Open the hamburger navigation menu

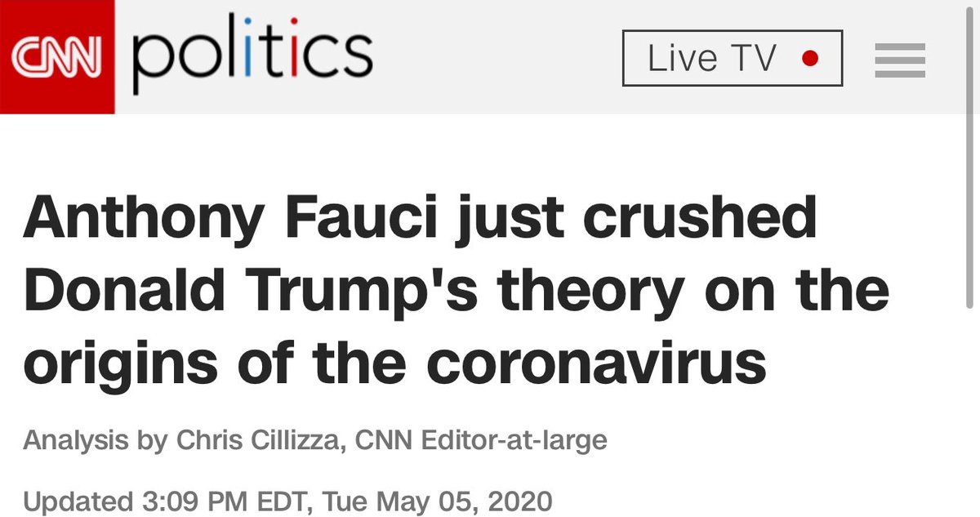tap(899, 60)
